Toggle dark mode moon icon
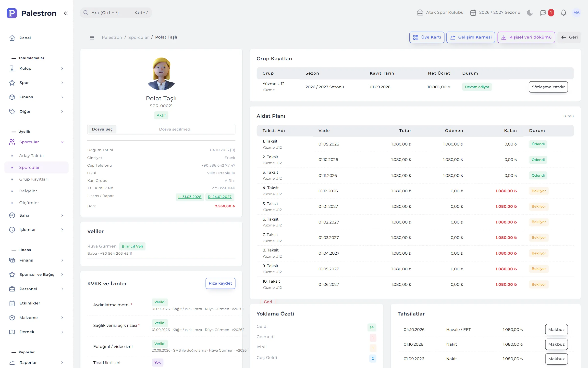 [x=530, y=13]
